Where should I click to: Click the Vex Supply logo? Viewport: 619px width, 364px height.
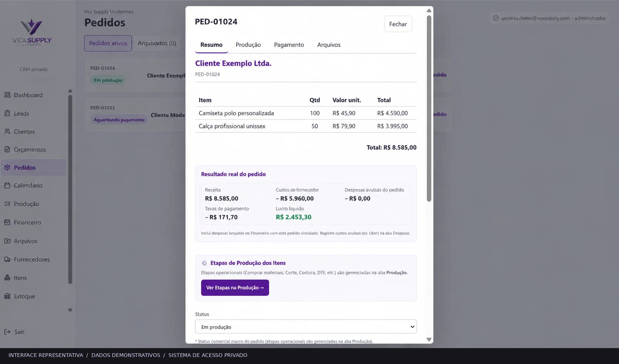click(x=32, y=32)
